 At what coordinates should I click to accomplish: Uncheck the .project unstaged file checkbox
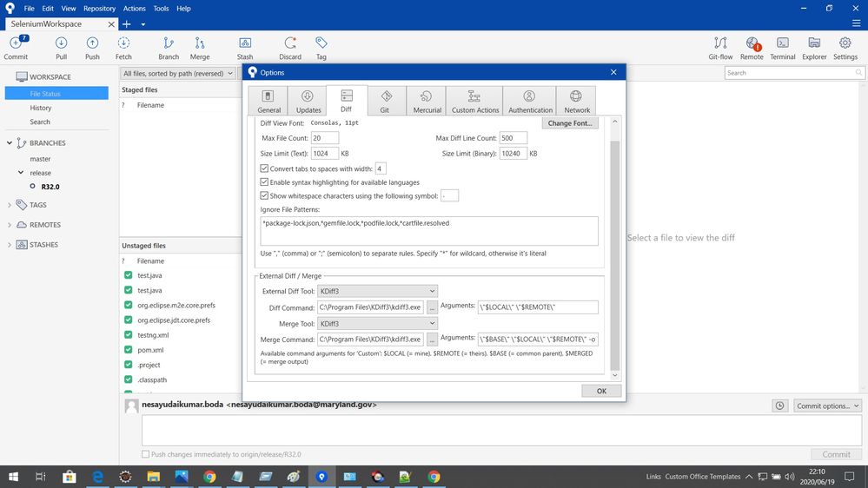pos(129,365)
